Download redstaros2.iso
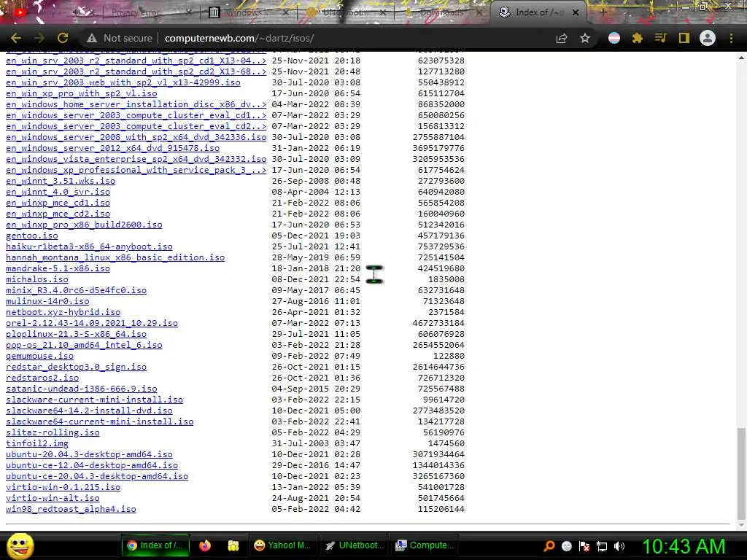Viewport: 747px width, 560px height. [x=42, y=378]
